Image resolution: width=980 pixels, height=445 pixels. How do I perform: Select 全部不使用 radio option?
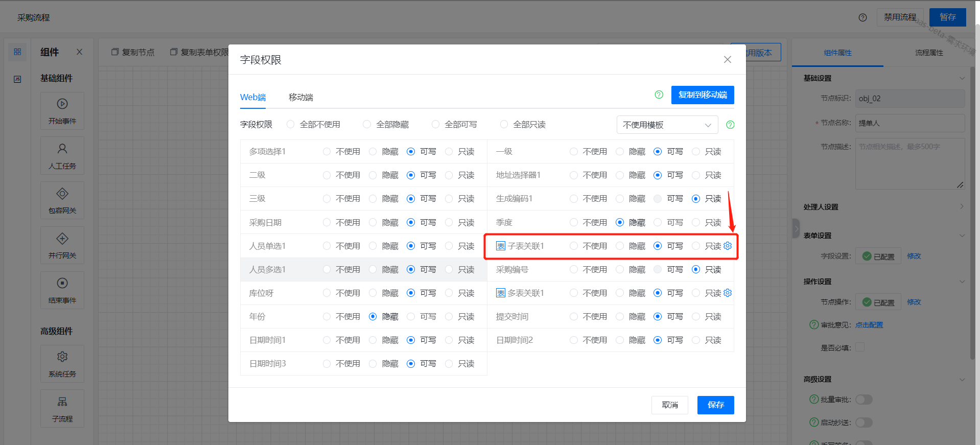point(290,125)
